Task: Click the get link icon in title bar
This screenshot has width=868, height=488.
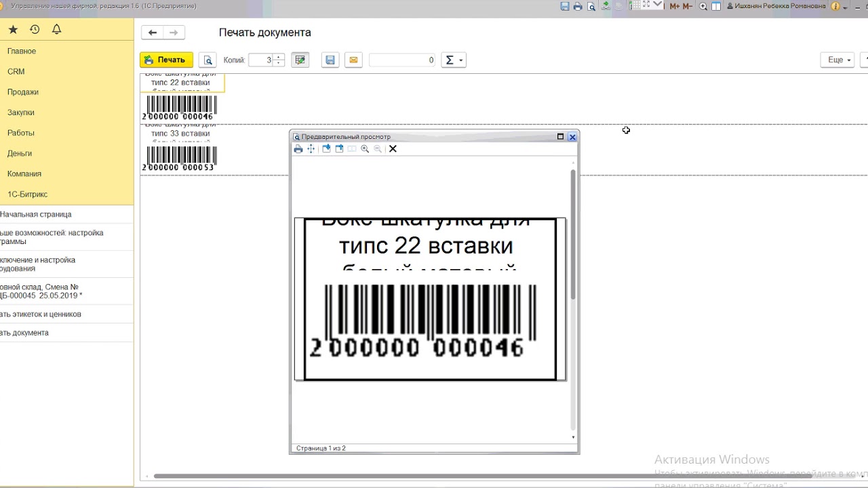Action: [x=605, y=6]
